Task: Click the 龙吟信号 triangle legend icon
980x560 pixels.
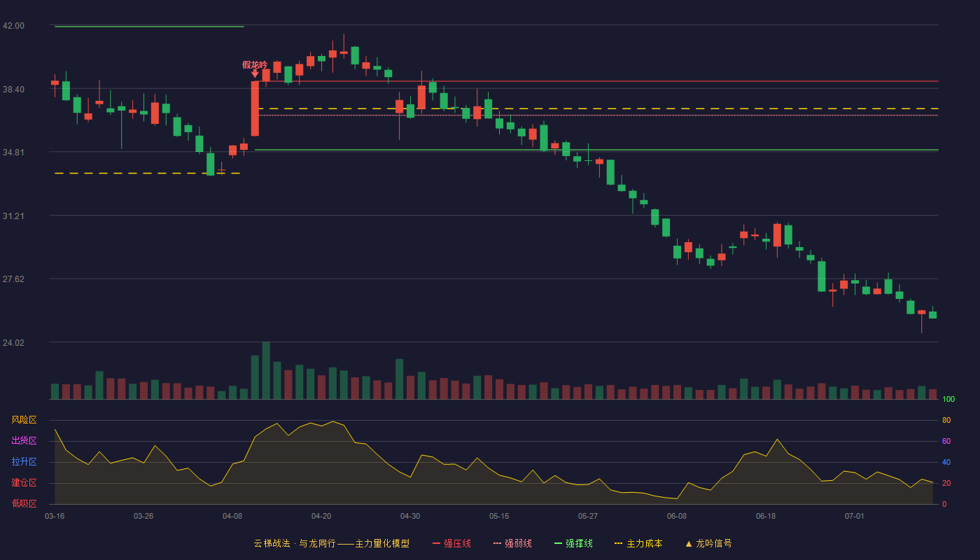Action: [689, 543]
